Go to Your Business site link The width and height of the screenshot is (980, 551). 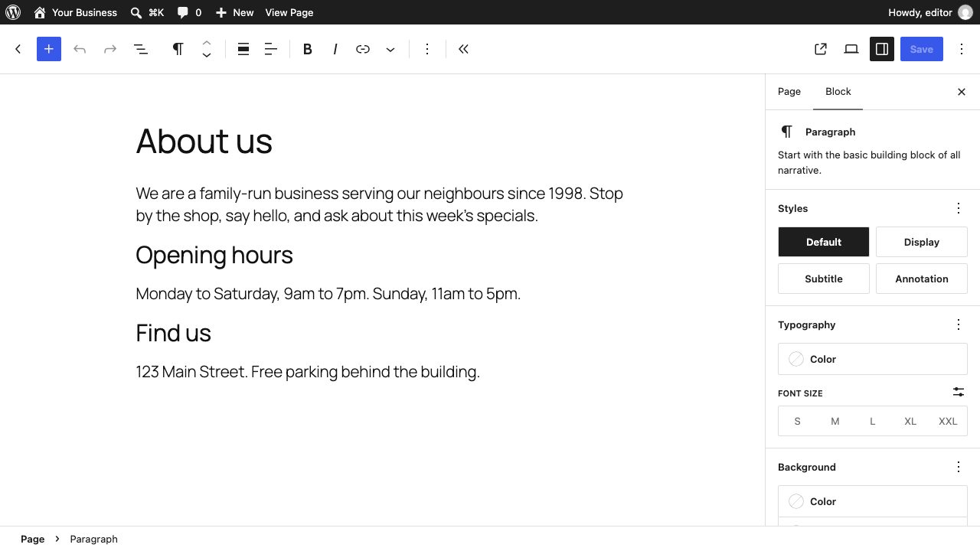(75, 12)
